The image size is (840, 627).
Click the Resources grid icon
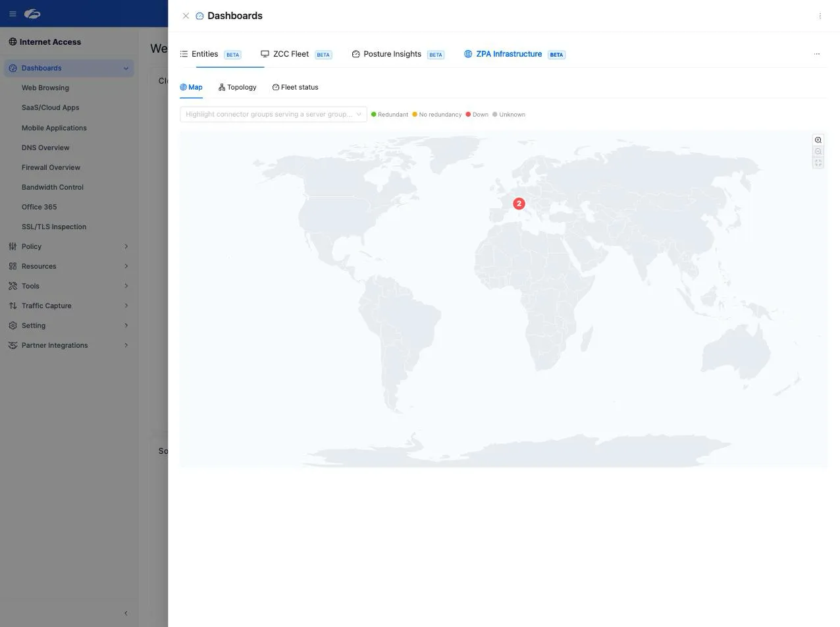(13, 266)
